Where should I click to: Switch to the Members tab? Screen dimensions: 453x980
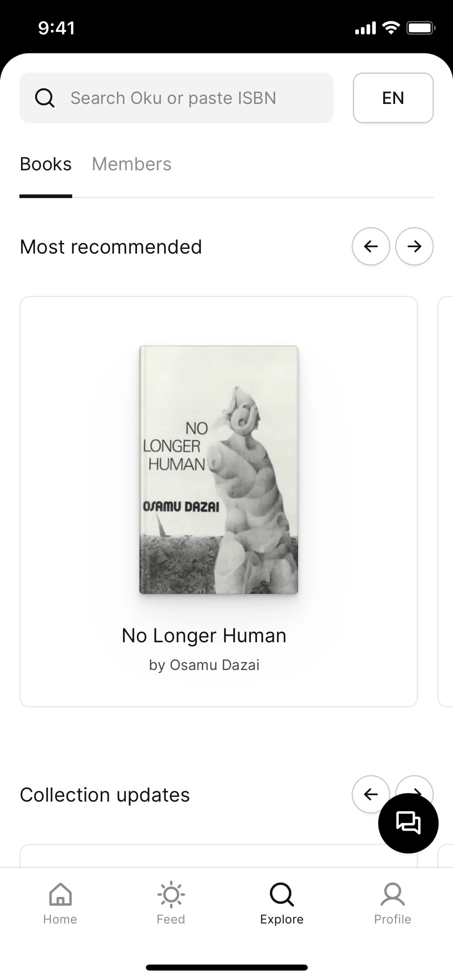[x=132, y=164]
